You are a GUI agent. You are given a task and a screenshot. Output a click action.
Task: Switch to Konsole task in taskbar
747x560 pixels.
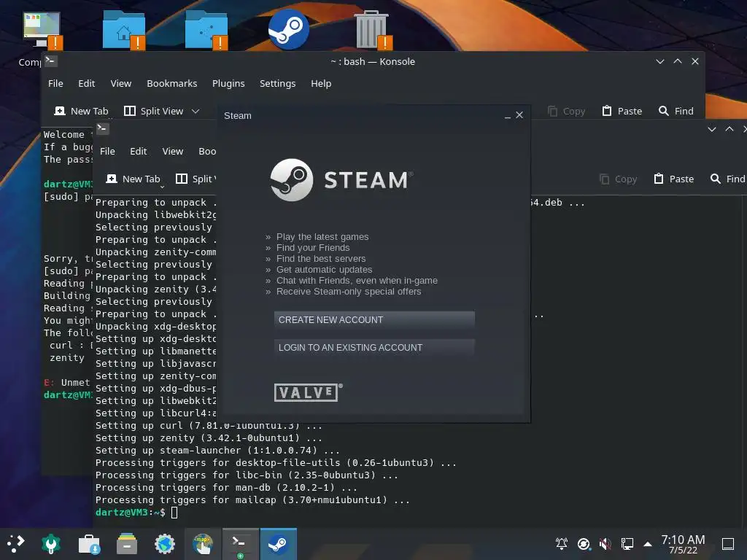(241, 544)
